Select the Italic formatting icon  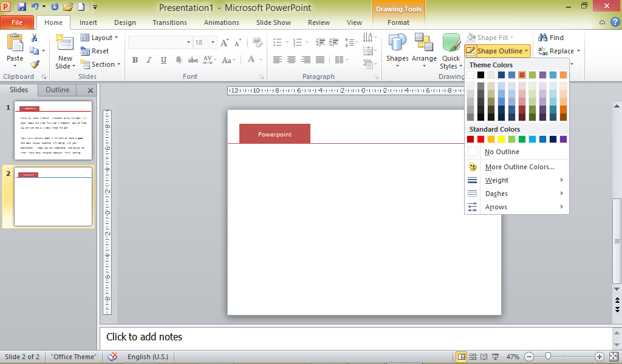148,61
